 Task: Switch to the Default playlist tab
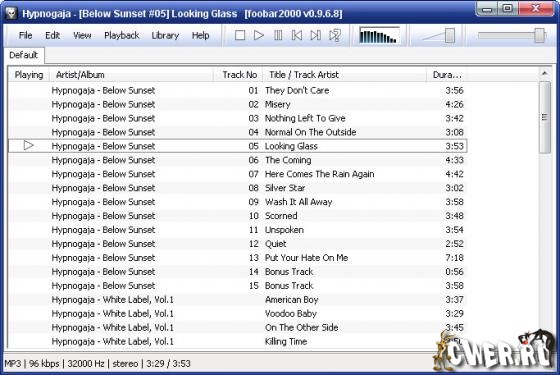(x=24, y=55)
